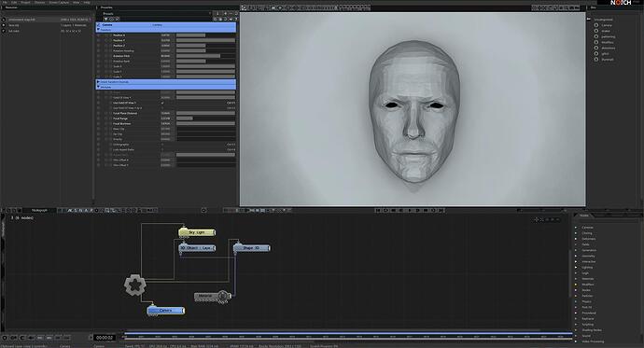Screen dimensions: 644x348
Task: Select the 3D Object node
Action: 197,248
